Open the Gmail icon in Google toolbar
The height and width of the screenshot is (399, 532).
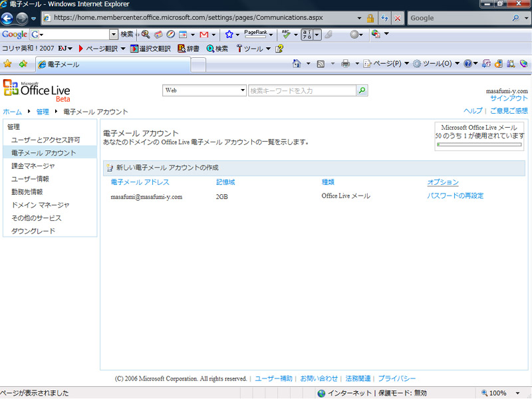point(204,35)
